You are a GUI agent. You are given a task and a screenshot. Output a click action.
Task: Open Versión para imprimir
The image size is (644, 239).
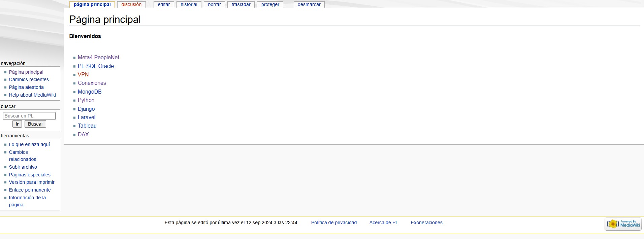pos(32,182)
